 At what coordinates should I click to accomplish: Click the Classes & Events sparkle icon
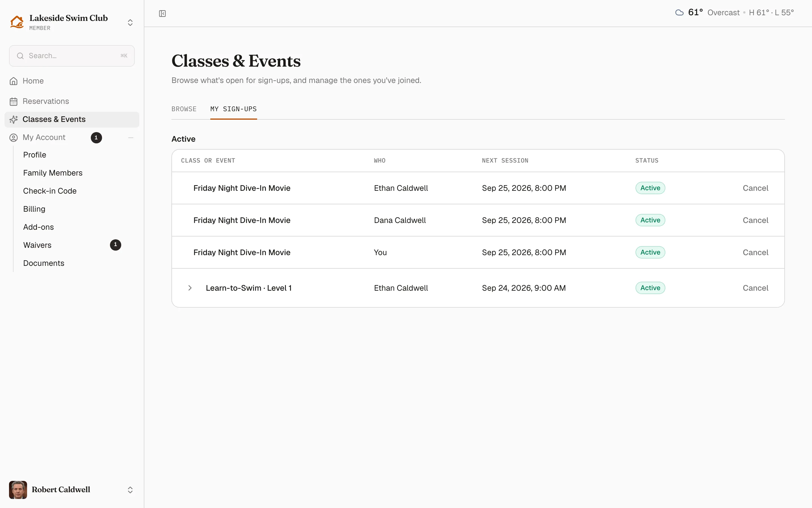(x=14, y=120)
